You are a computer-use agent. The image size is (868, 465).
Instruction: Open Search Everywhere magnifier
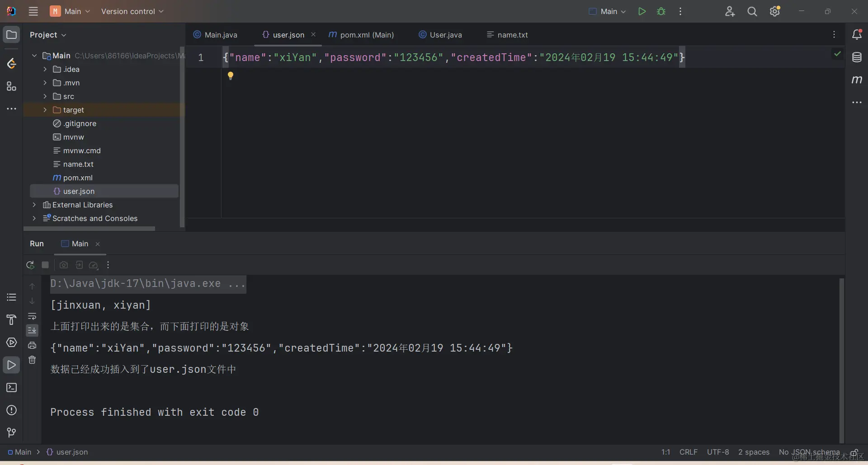tap(752, 11)
